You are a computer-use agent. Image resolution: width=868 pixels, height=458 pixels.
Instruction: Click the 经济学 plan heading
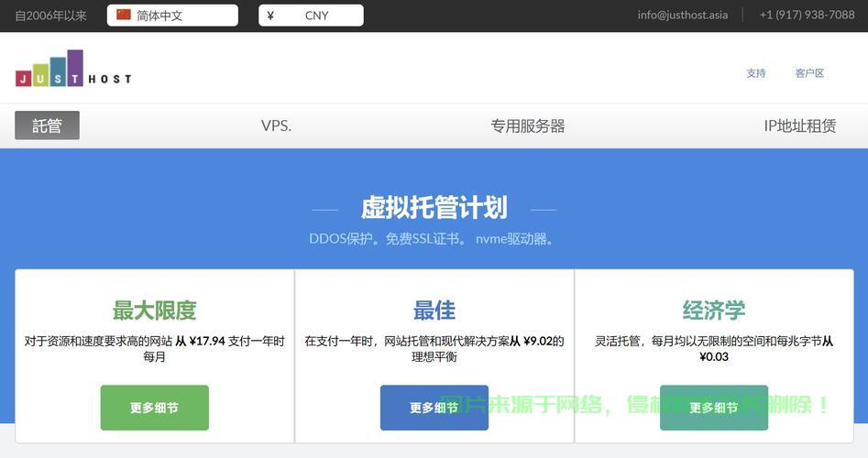713,311
